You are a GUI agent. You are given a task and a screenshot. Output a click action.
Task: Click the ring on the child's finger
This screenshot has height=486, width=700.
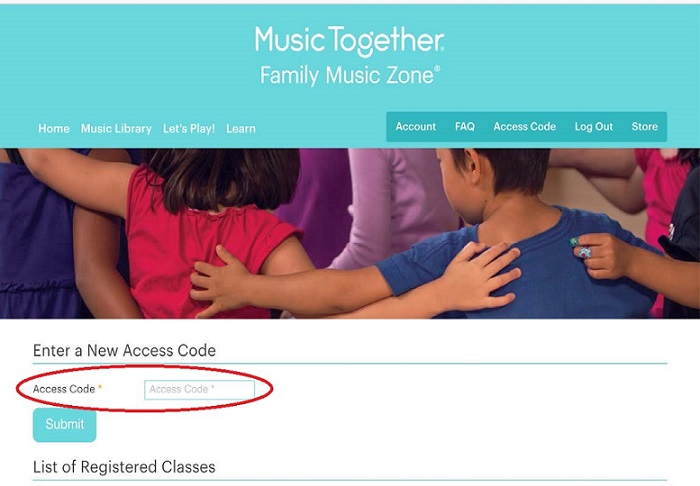coord(579,246)
